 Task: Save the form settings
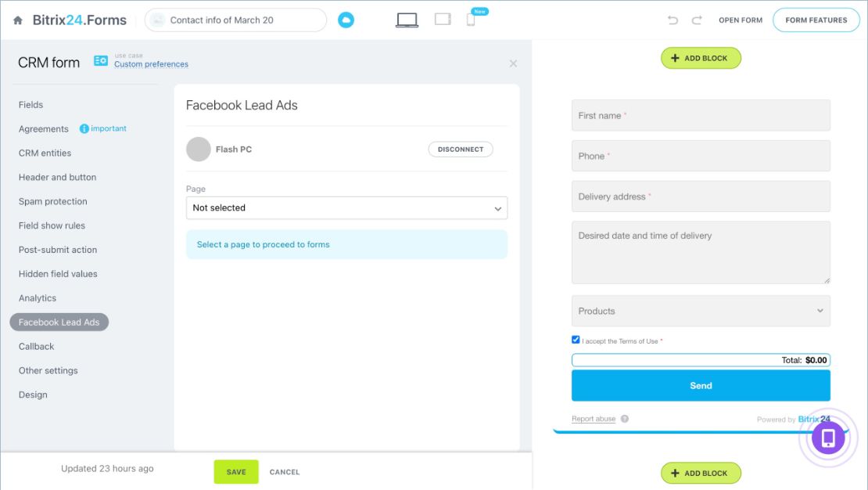236,472
